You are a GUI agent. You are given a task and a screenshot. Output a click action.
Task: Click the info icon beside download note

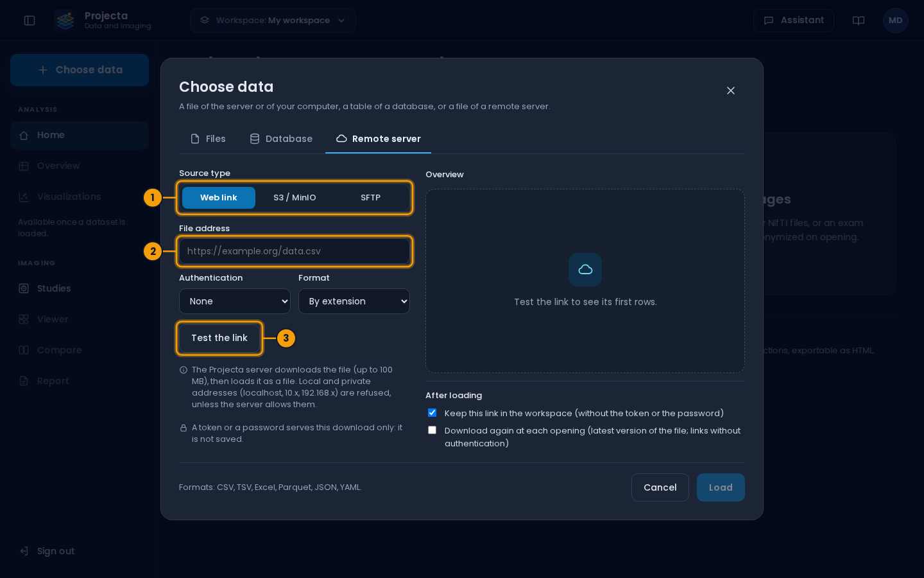click(184, 370)
